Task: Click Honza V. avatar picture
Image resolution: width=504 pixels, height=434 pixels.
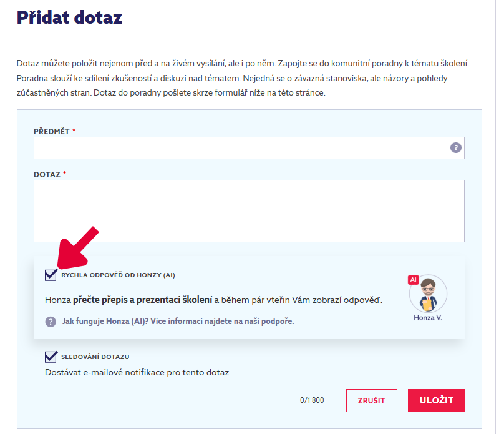Action: point(427,294)
